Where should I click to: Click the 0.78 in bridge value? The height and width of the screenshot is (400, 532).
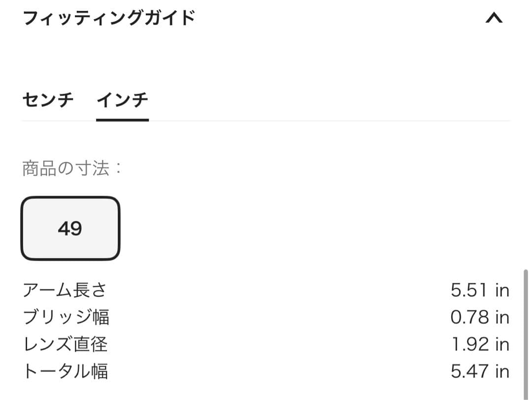pyautogui.click(x=479, y=317)
